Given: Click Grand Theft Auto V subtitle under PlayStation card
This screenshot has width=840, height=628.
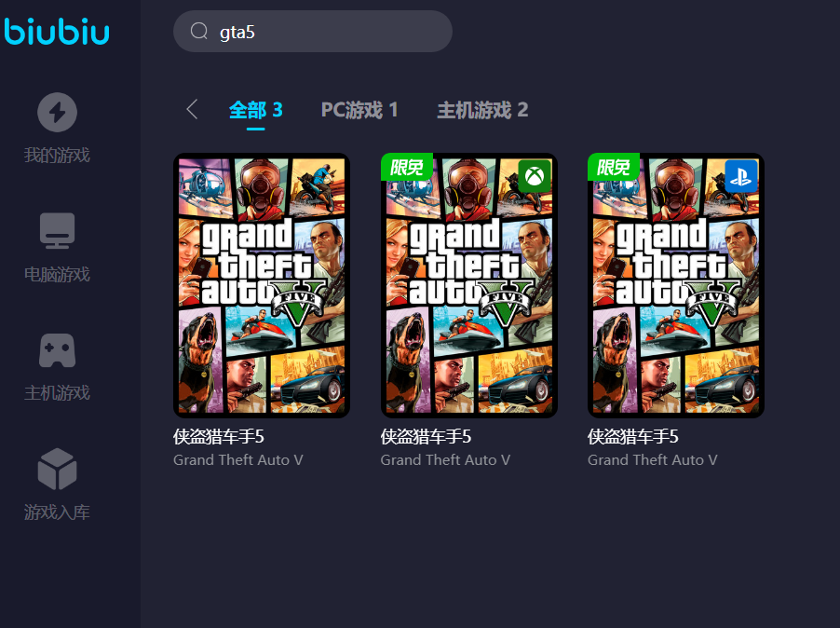Looking at the screenshot, I should coord(653,459).
